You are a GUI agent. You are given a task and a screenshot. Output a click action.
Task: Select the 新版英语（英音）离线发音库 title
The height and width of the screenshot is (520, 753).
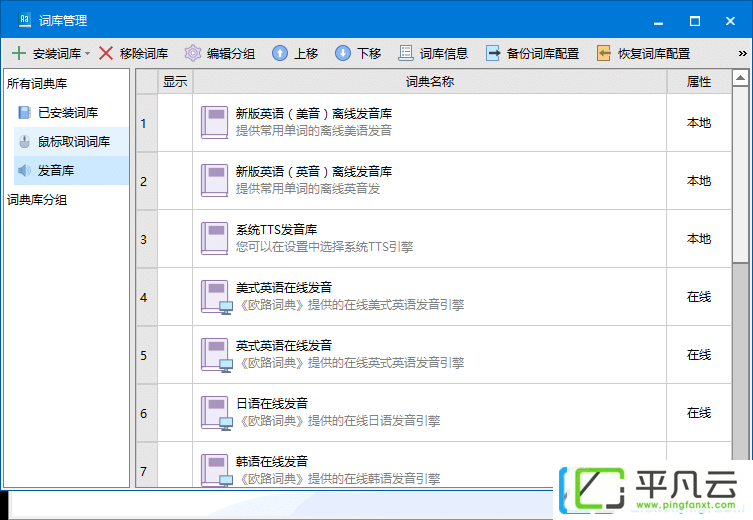[x=314, y=172]
